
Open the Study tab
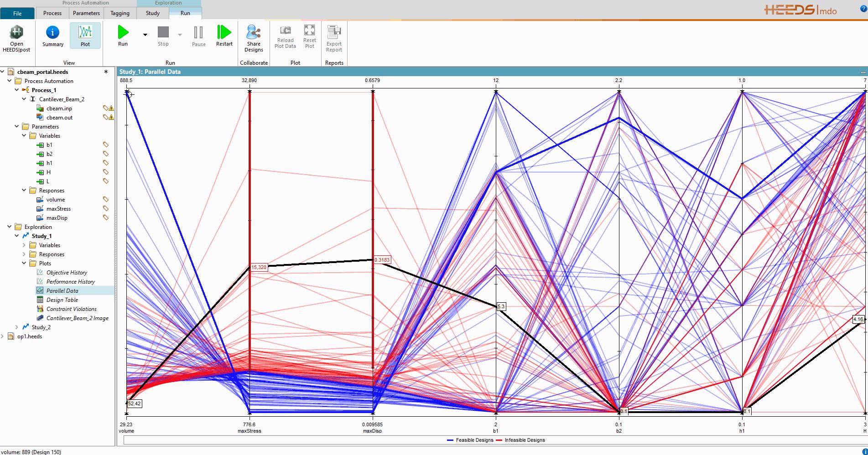tap(153, 13)
